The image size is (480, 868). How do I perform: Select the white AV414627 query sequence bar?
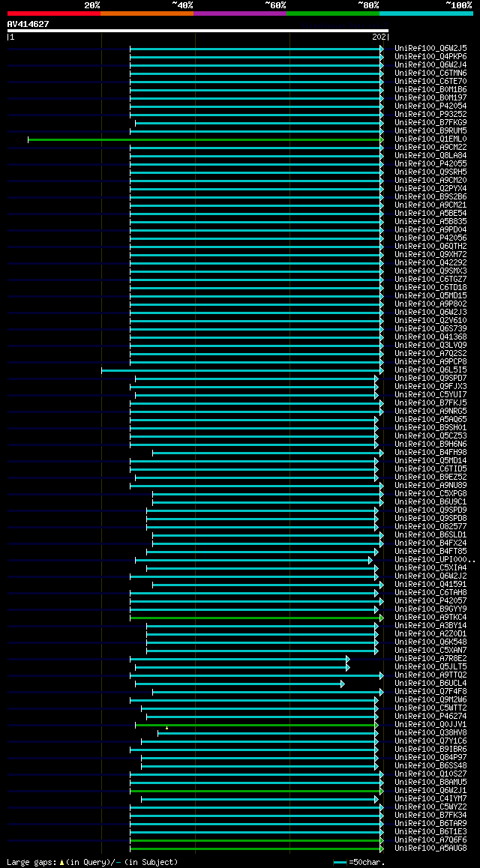coord(198,31)
